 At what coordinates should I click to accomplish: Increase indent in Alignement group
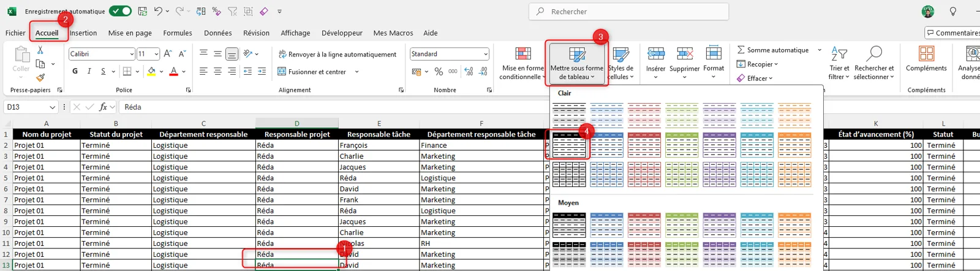pyautogui.click(x=262, y=71)
